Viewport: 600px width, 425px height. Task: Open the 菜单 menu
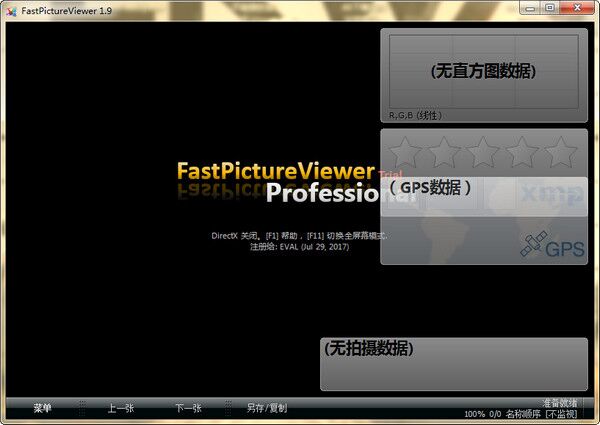42,408
